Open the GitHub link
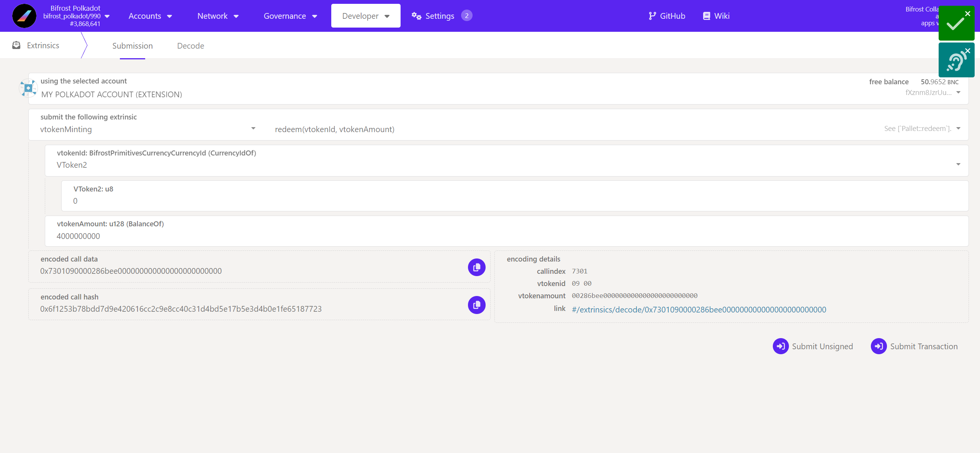This screenshot has width=980, height=453. tap(667, 16)
